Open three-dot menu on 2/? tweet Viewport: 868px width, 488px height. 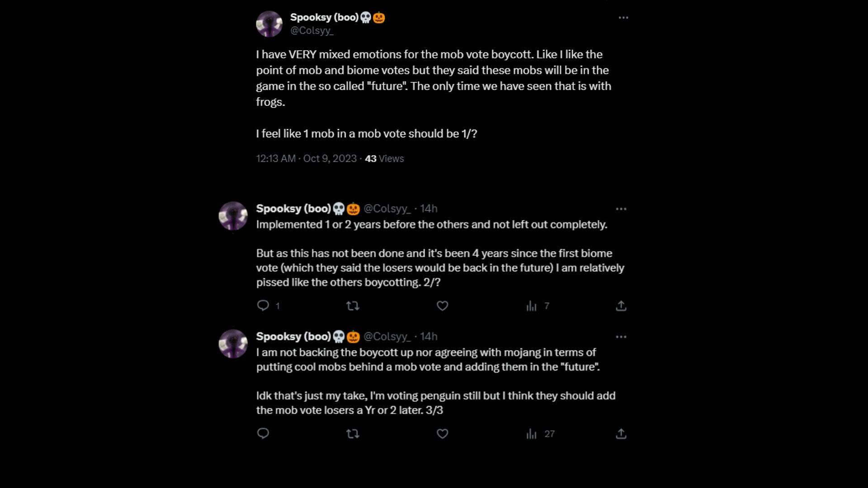point(621,209)
